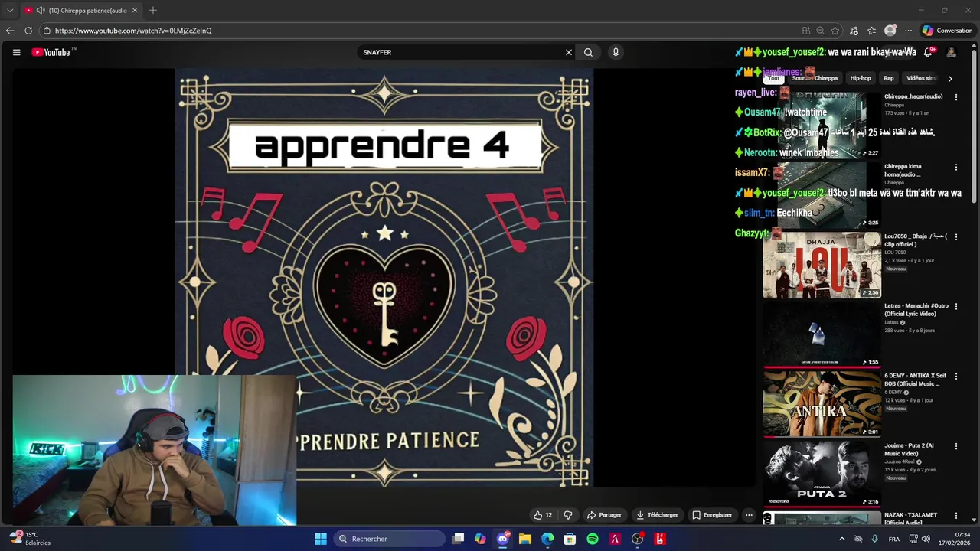Play the PUTA 2 thumbnail video
This screenshot has height=551, width=980.
pyautogui.click(x=822, y=473)
